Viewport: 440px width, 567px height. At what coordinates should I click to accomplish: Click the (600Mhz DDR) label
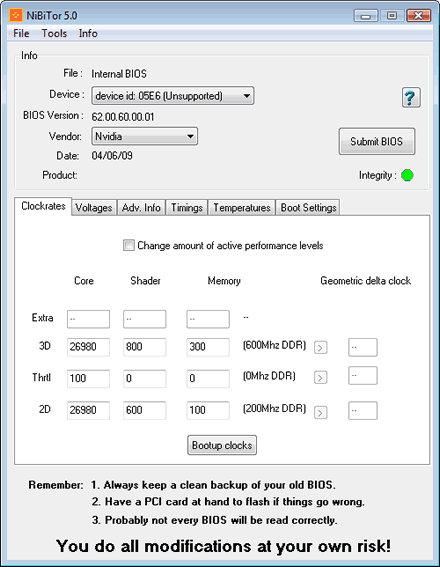tap(274, 345)
